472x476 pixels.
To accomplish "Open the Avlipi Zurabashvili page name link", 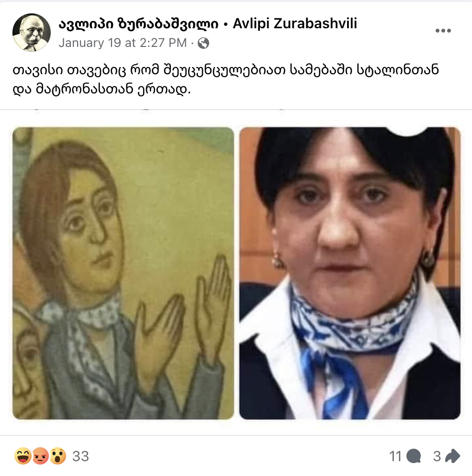I will (x=295, y=23).
